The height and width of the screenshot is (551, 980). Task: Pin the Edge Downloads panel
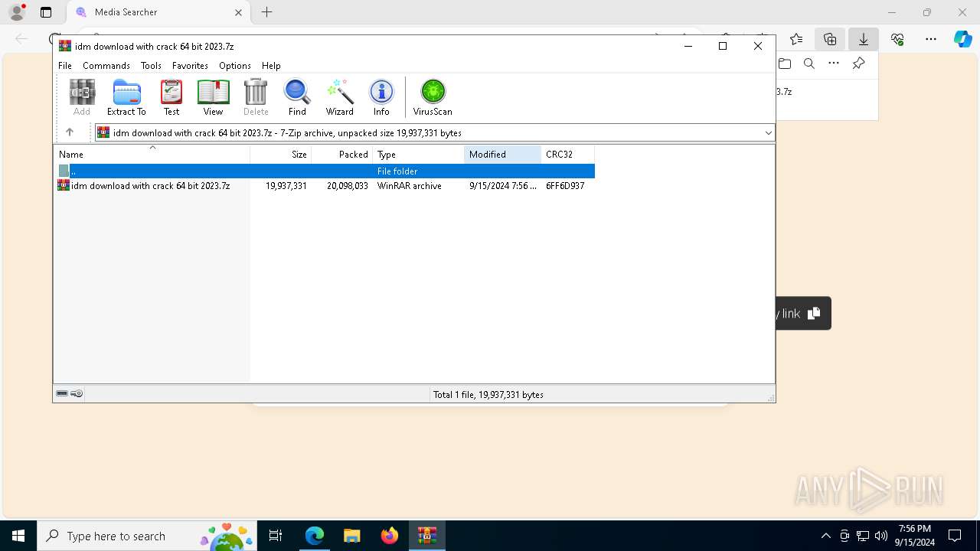(x=859, y=64)
